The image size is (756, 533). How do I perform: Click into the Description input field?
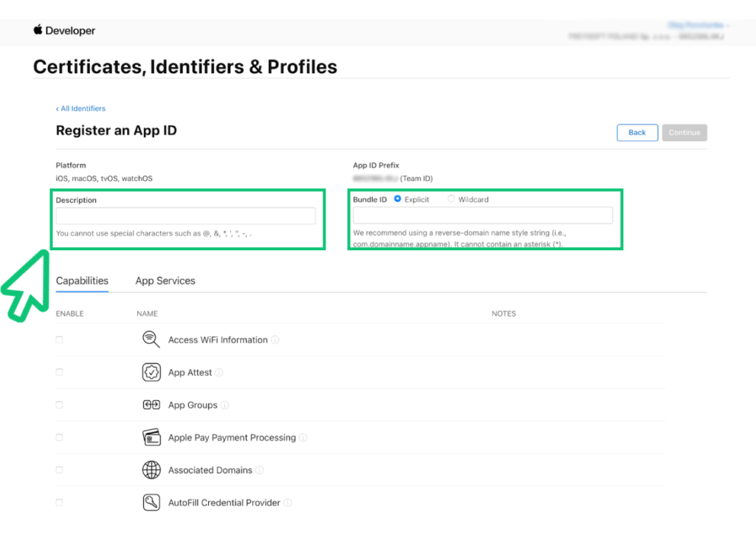(185, 216)
